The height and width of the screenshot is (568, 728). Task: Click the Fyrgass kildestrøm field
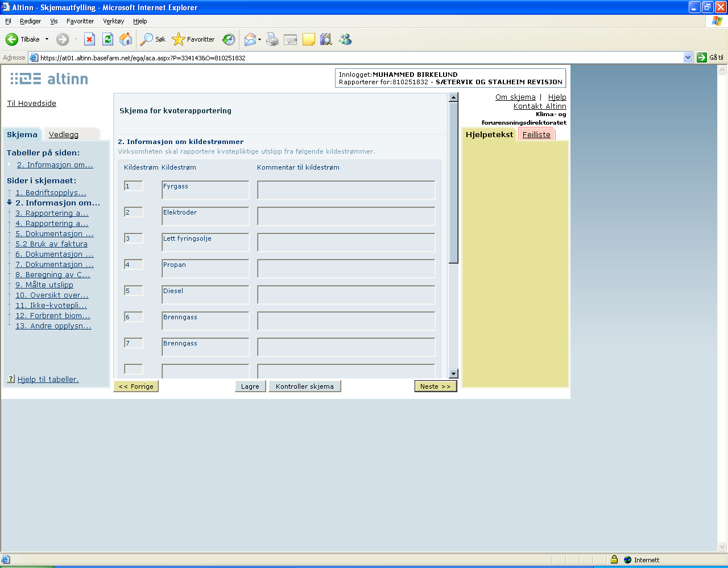tap(205, 190)
